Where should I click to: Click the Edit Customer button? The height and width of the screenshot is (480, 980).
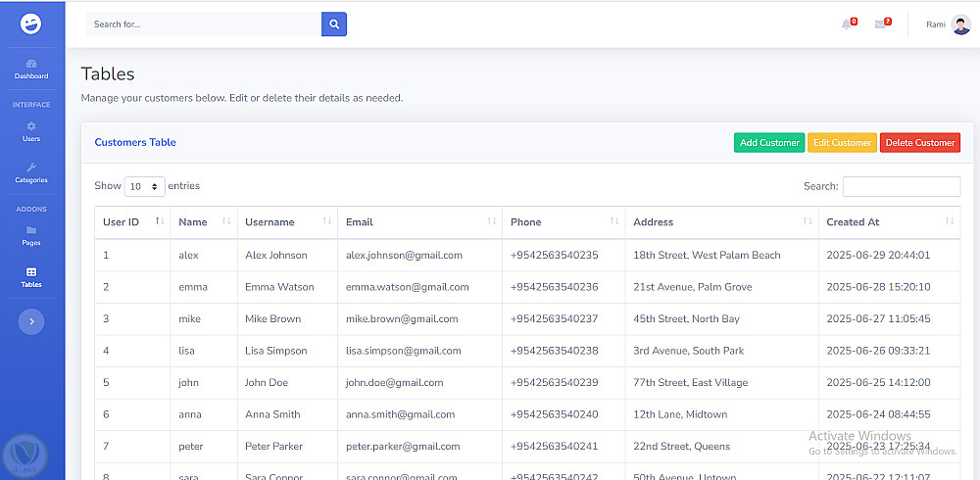(842, 142)
